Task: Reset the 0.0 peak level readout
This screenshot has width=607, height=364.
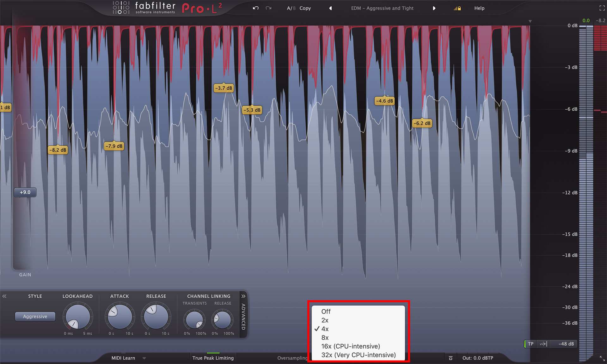Action: 586,21
